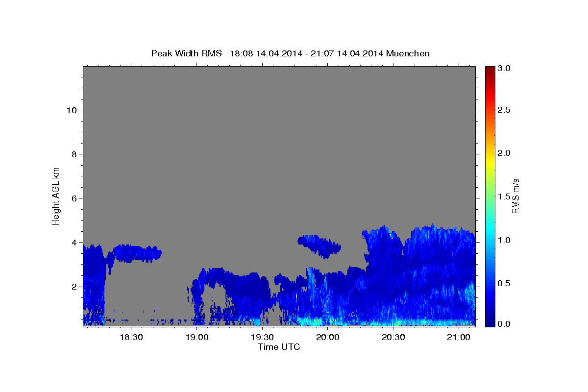This screenshot has height=392, width=588.
Task: Click the 'Muenchen' station name in title
Action: pos(408,53)
